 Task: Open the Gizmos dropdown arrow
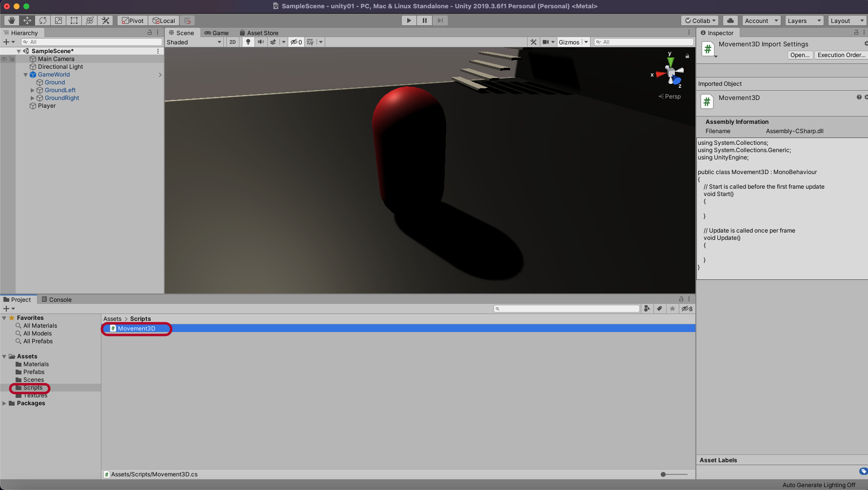586,42
